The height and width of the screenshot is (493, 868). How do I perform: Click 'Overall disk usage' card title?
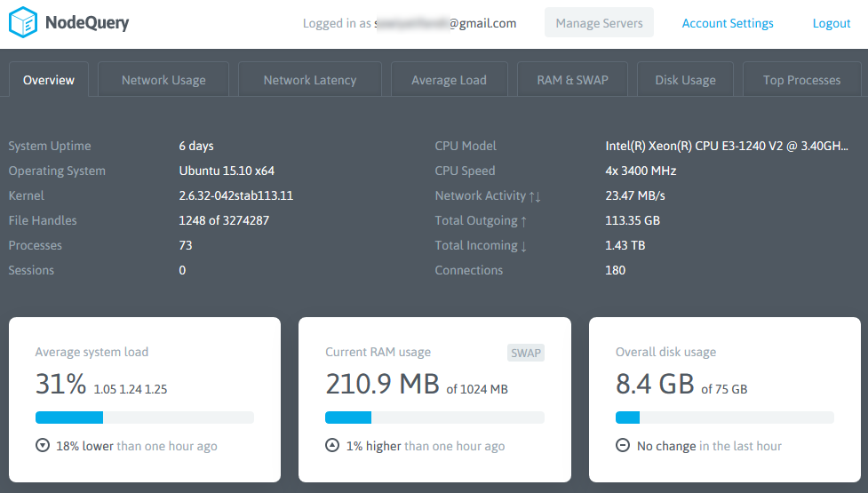[x=665, y=352]
